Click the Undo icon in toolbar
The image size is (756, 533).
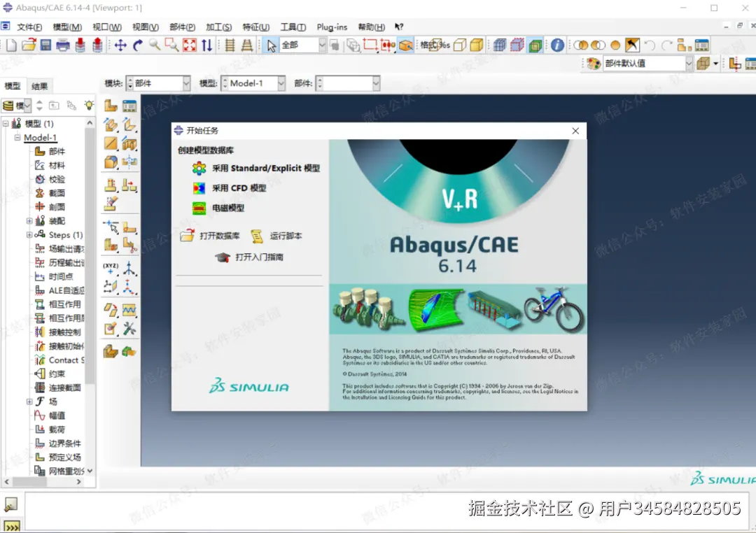point(650,45)
